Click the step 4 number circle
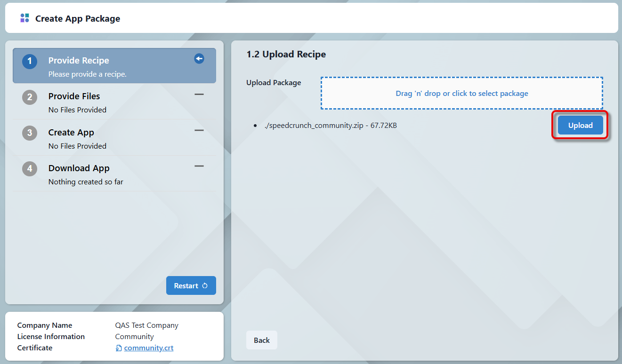 [x=30, y=169]
